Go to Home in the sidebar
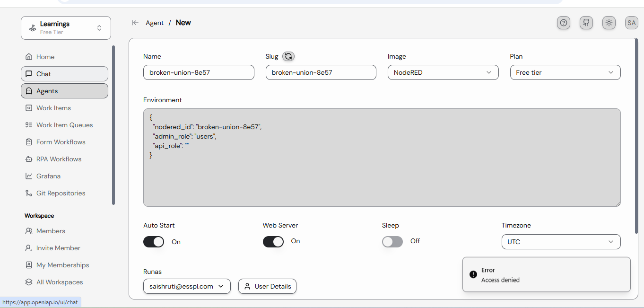 [64, 57]
